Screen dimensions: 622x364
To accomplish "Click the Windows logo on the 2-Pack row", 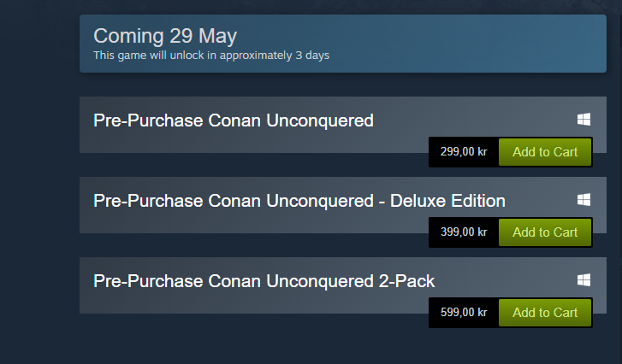I will [x=583, y=280].
